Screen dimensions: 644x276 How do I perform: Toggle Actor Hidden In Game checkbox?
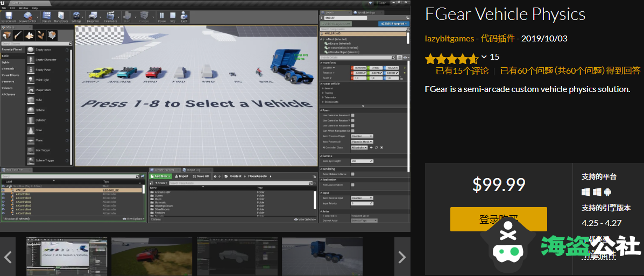pyautogui.click(x=353, y=174)
